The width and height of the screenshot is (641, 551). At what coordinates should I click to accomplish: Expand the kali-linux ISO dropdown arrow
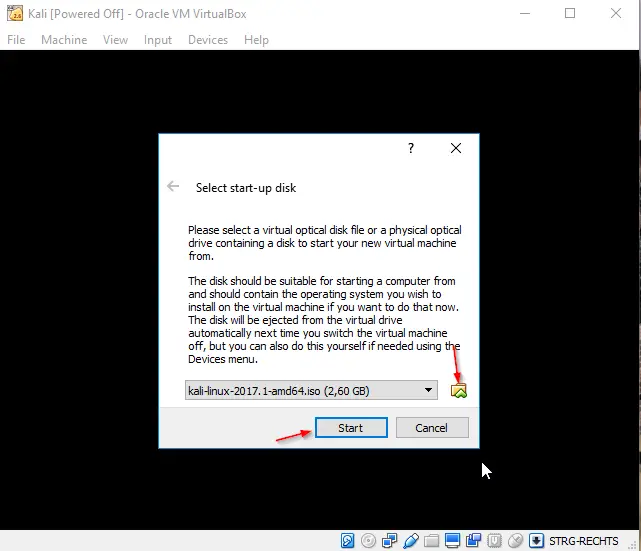[428, 390]
